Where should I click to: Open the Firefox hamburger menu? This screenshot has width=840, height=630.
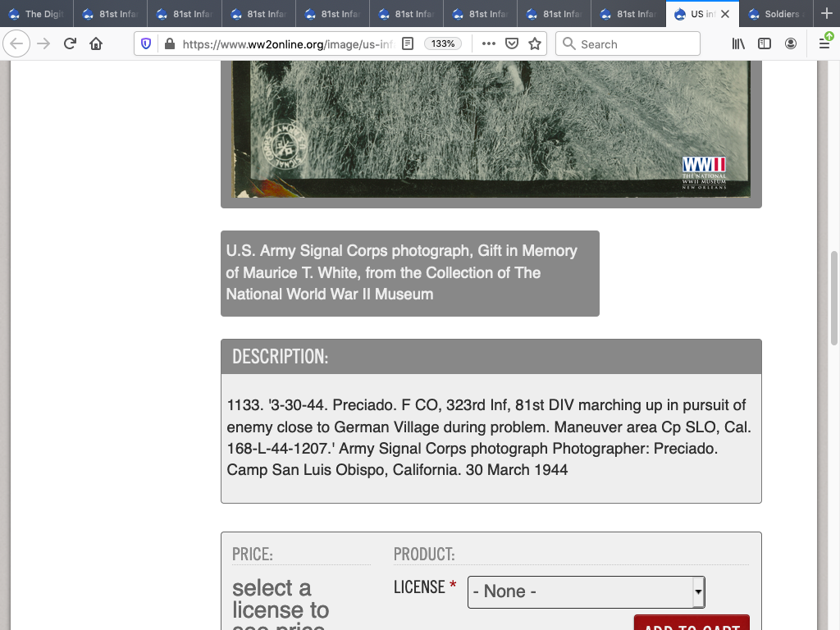824,44
